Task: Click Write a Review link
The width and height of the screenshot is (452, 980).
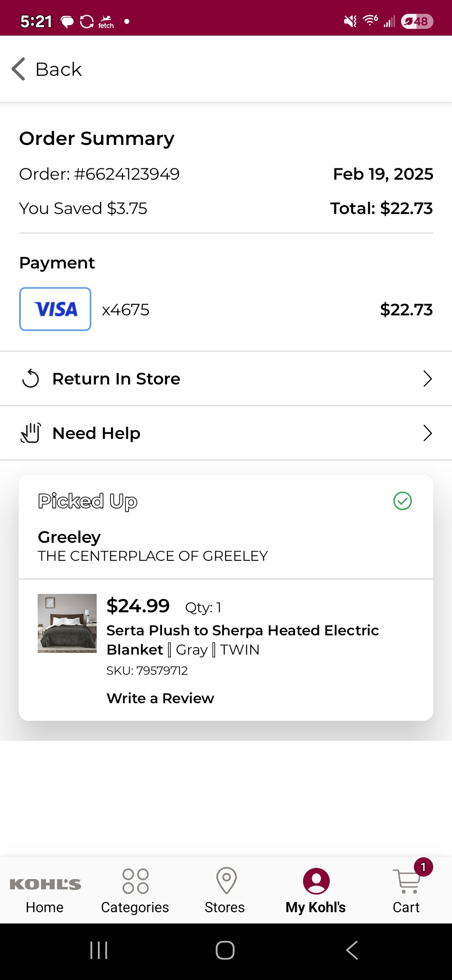Action: tap(160, 698)
